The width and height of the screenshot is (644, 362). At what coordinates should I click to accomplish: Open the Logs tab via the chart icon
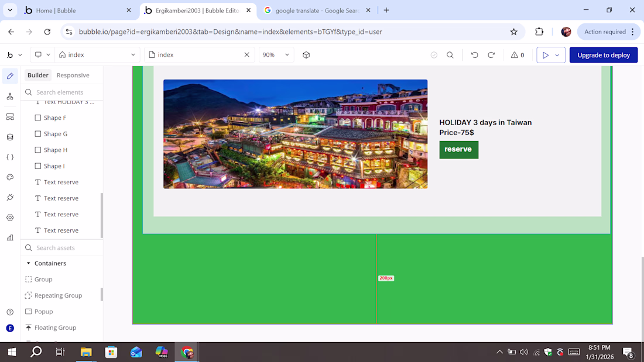pyautogui.click(x=9, y=237)
